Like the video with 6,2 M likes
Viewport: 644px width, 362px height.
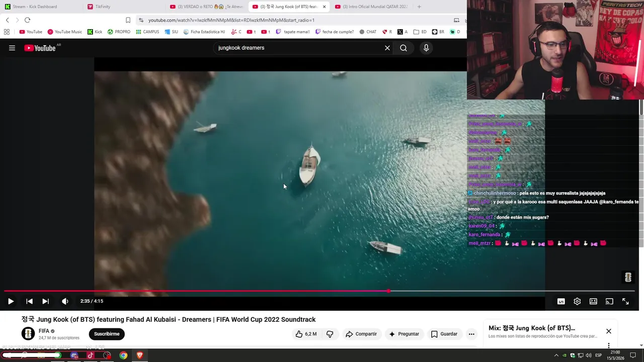[x=306, y=334]
